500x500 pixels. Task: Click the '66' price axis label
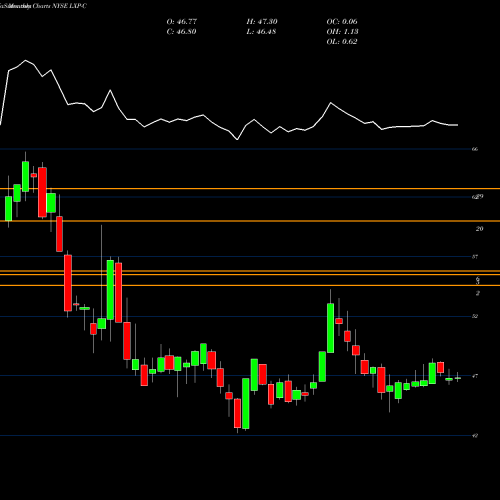click(x=475, y=149)
